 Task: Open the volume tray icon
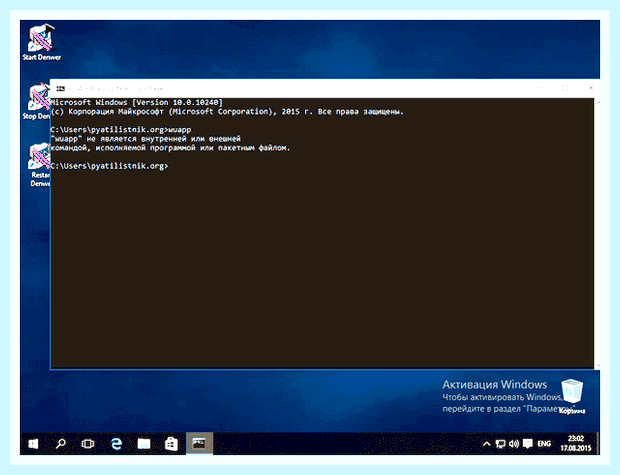(x=514, y=444)
